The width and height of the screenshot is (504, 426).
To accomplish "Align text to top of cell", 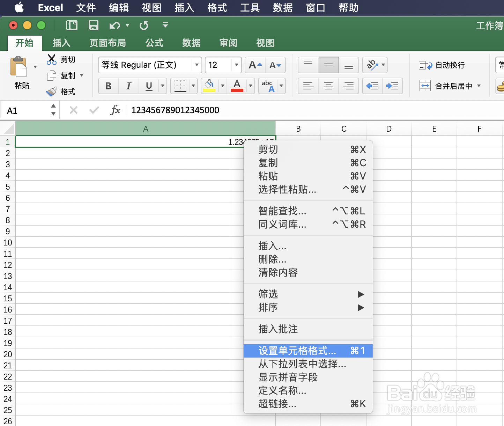I will [308, 65].
